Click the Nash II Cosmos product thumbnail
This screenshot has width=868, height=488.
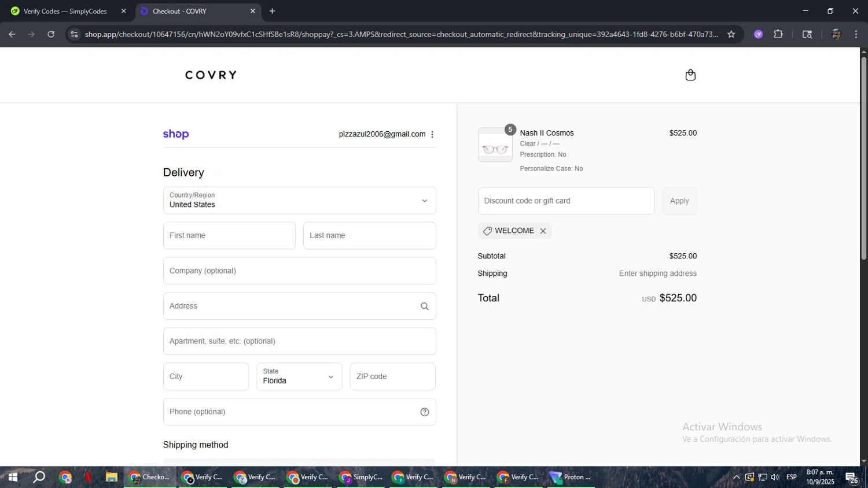[495, 145]
